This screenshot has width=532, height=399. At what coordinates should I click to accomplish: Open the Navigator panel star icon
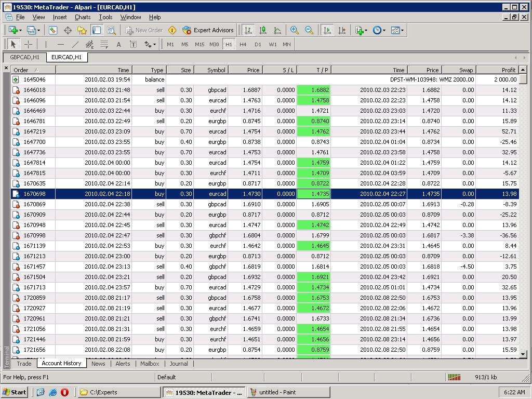coord(82,30)
